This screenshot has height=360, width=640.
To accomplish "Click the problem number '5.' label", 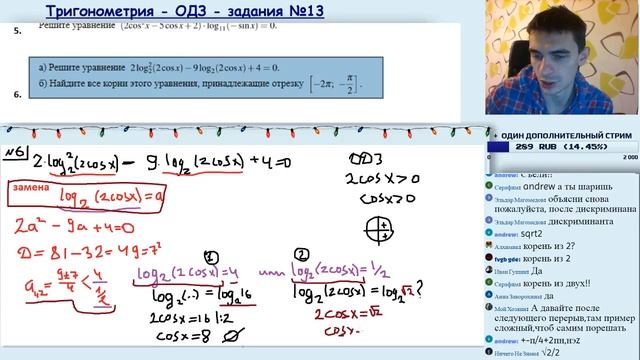I will click(18, 31).
